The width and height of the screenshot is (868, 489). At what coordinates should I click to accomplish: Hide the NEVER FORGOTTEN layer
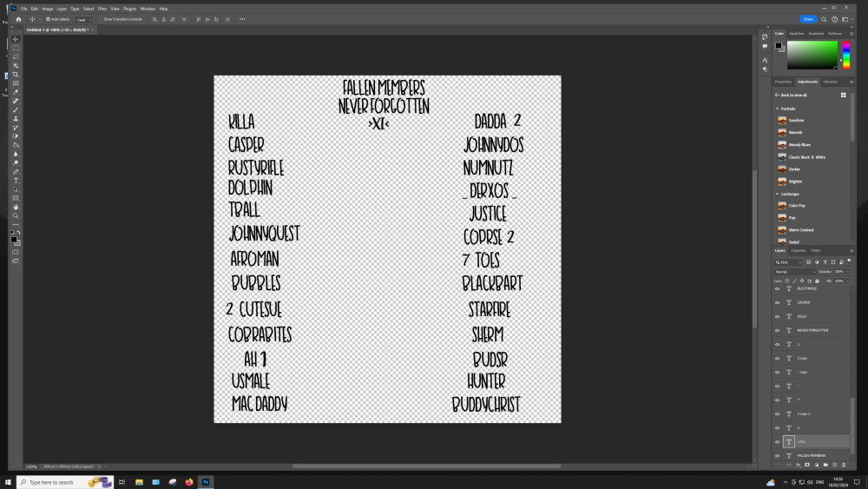click(777, 331)
